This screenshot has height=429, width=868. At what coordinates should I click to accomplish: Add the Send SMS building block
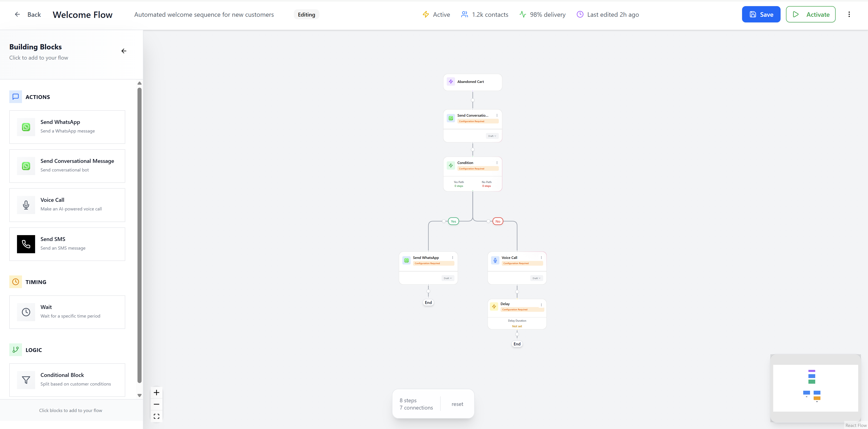click(67, 244)
